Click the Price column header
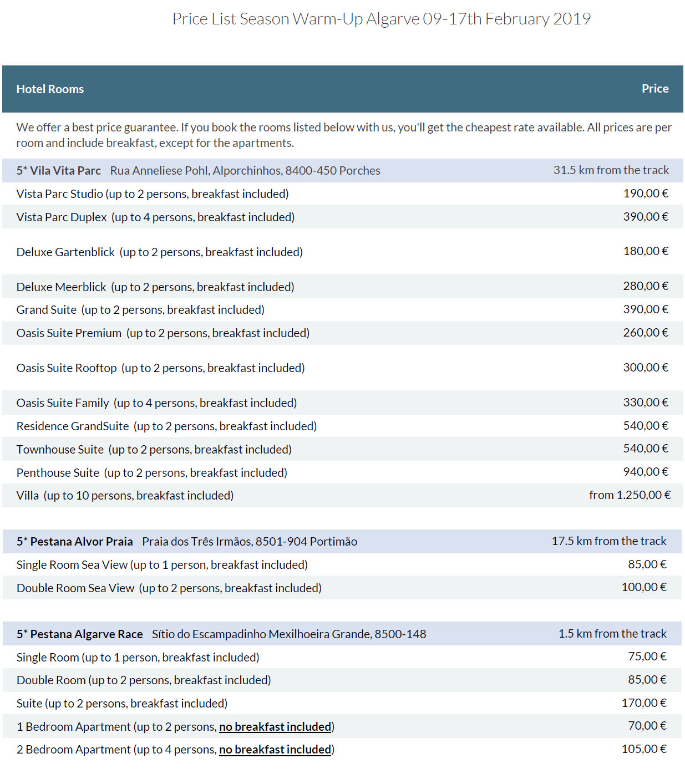 click(655, 89)
